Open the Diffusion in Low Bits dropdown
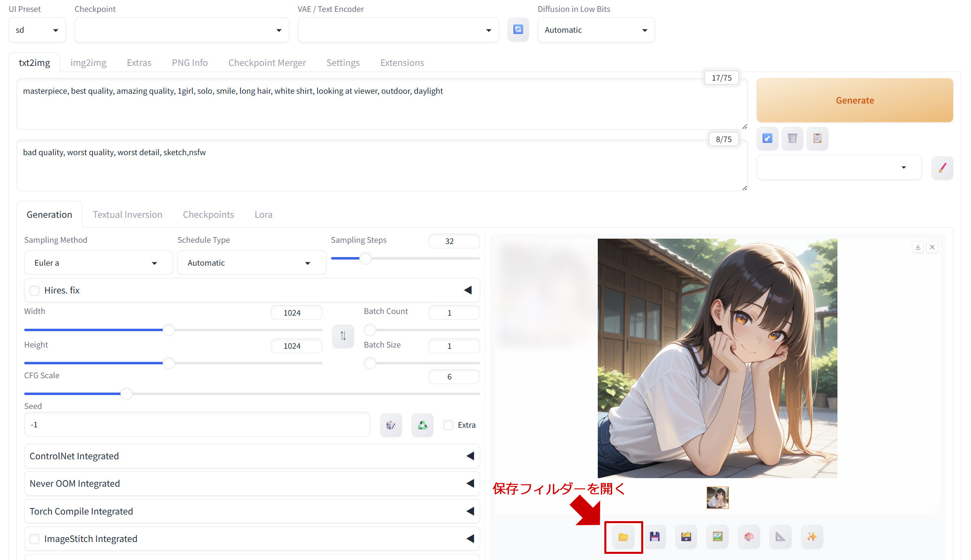 click(x=596, y=30)
